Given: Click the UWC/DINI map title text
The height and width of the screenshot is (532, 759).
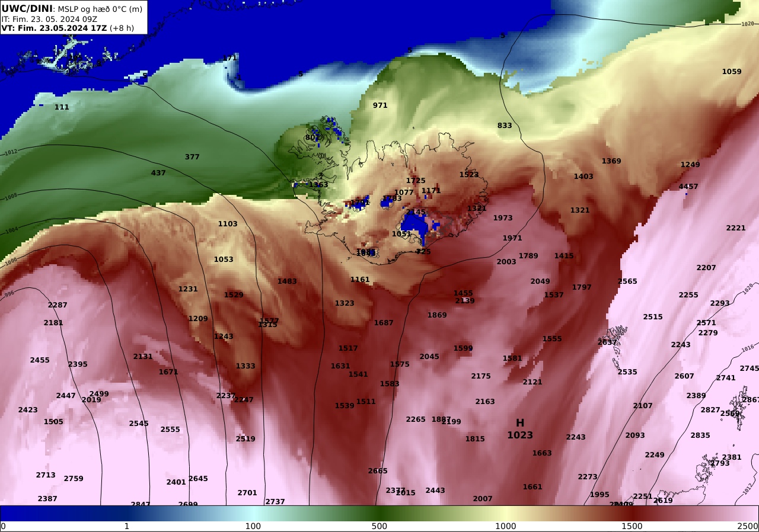Looking at the screenshot, I should pos(27,8).
